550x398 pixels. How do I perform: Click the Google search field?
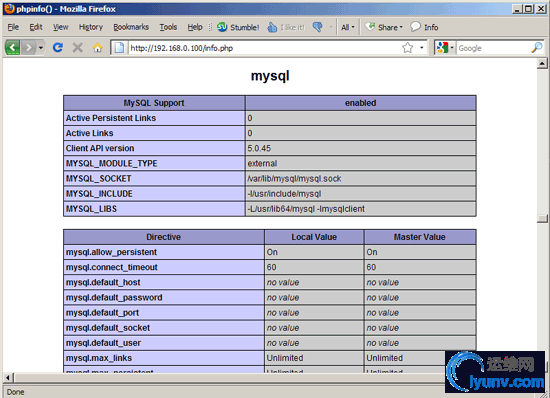[x=493, y=48]
